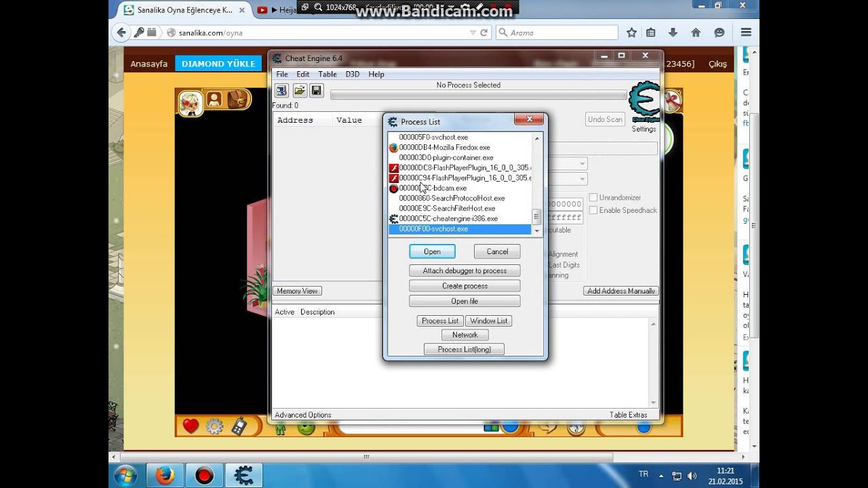This screenshot has width=868, height=488.
Task: Select the cheatengine-i386.exe process entry
Action: point(443,218)
